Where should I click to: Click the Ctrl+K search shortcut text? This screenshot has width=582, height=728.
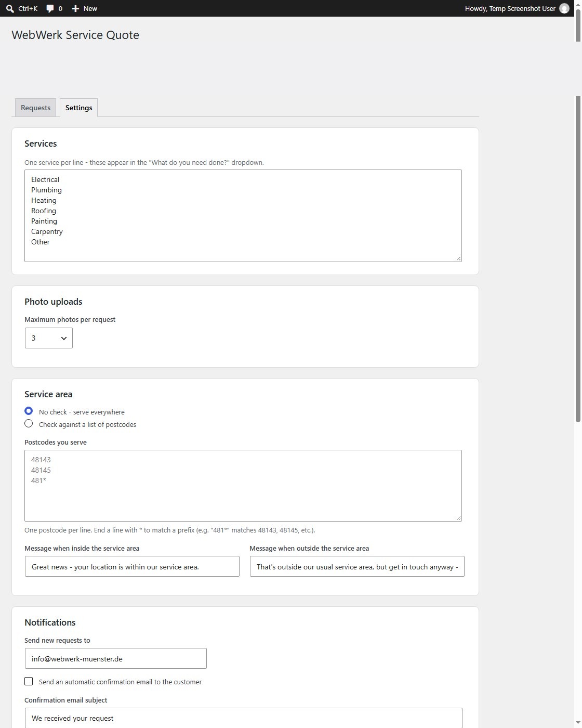[x=28, y=8]
